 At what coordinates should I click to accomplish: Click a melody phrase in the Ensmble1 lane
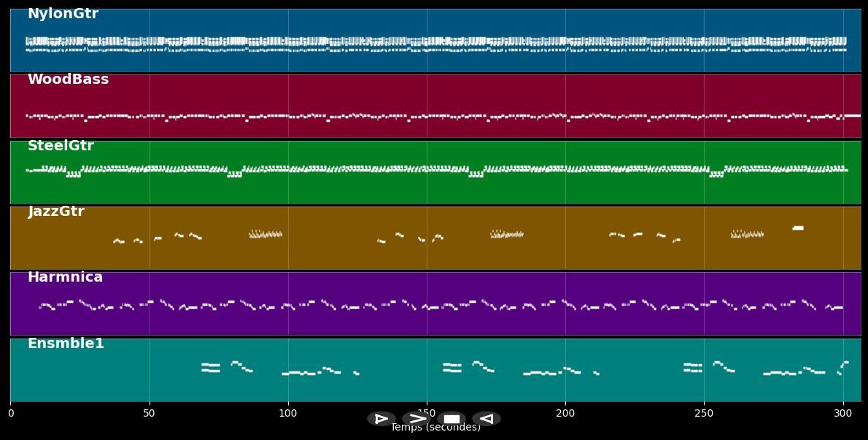[241, 367]
